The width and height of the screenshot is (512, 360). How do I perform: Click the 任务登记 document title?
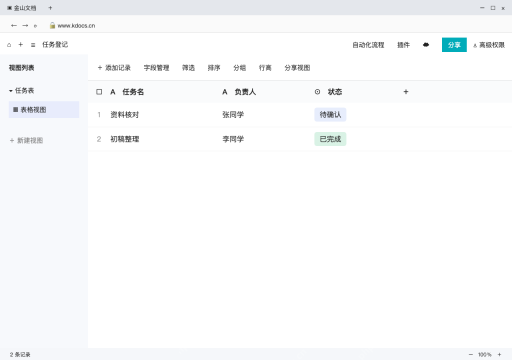point(55,45)
